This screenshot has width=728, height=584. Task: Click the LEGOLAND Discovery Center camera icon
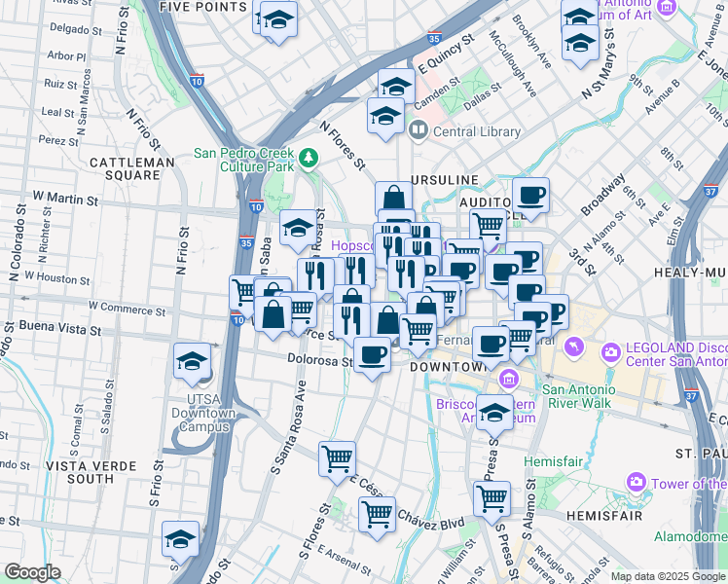611,353
